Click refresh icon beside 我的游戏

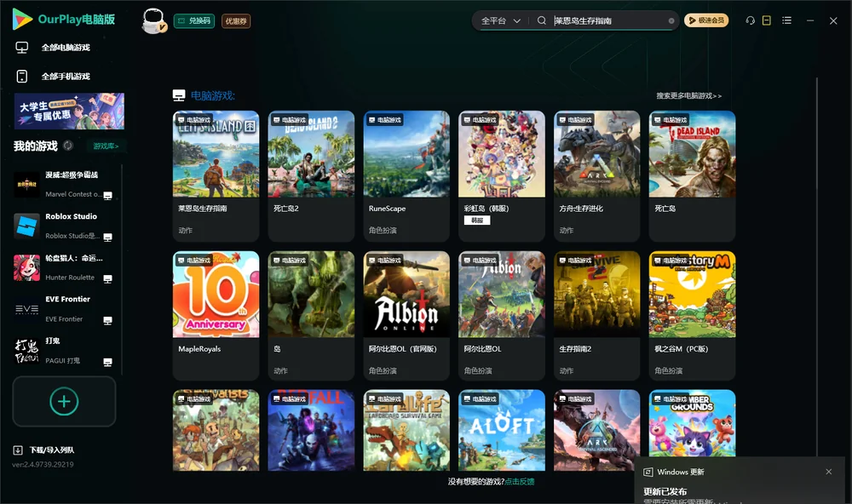pos(68,146)
